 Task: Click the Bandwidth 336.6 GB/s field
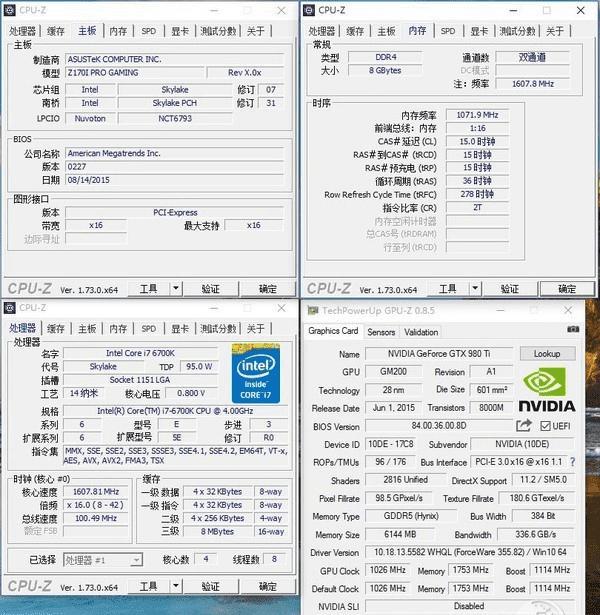coord(536,534)
